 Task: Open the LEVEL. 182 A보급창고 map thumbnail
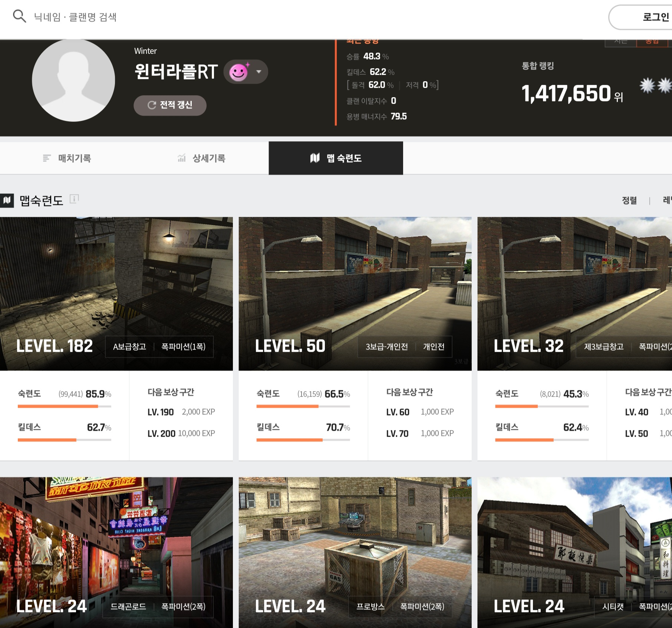[116, 293]
